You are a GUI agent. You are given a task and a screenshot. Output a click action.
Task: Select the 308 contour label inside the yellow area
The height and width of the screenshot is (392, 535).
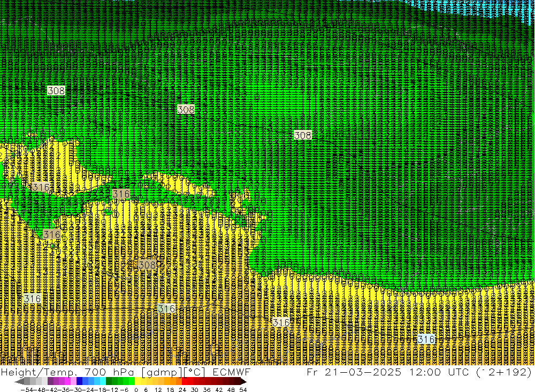pos(147,264)
